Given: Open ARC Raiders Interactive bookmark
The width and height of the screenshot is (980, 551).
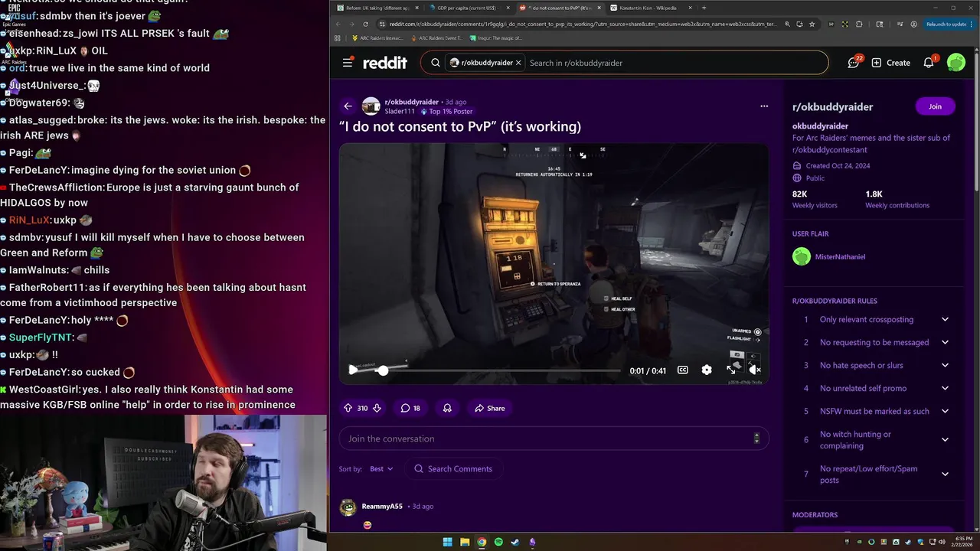Looking at the screenshot, I should coord(376,37).
